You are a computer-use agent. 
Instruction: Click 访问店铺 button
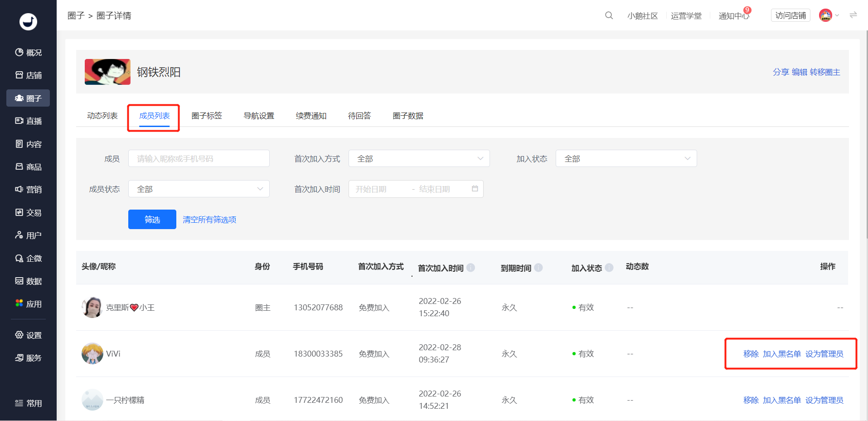[790, 15]
